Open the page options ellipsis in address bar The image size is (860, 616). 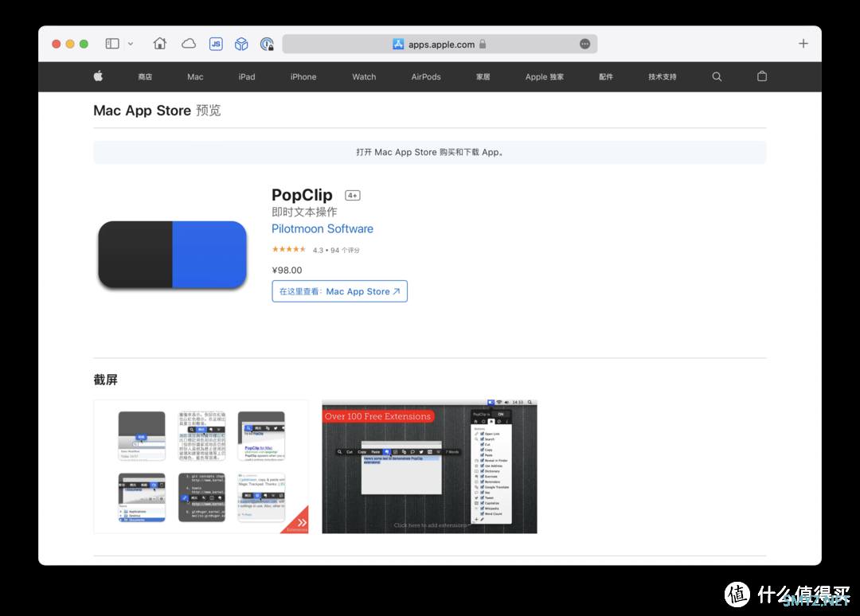pyautogui.click(x=585, y=45)
